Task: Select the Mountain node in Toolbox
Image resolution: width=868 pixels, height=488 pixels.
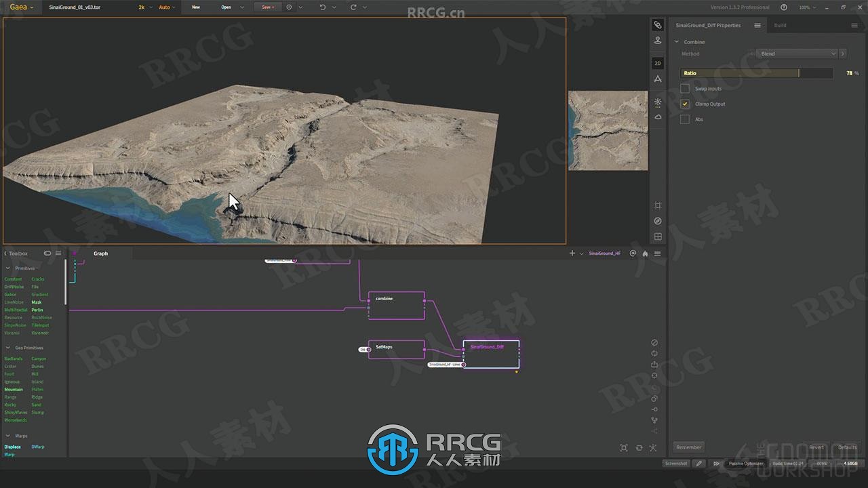Action: point(14,390)
